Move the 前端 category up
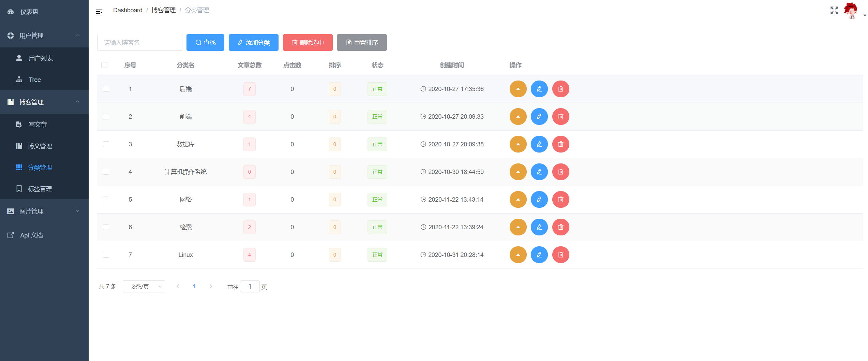This screenshot has height=361, width=868. 518,117
